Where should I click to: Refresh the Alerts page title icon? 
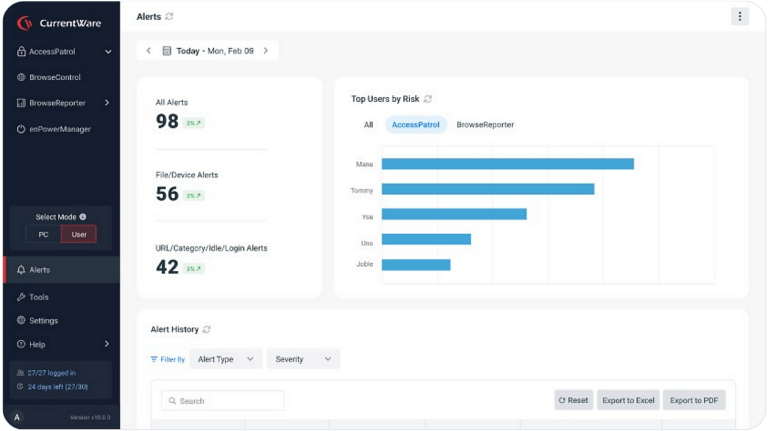point(169,17)
